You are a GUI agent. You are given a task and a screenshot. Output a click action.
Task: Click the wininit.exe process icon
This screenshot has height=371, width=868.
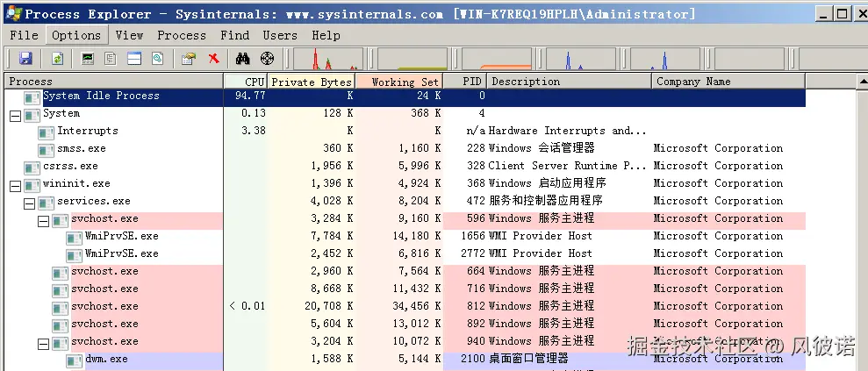32,185
